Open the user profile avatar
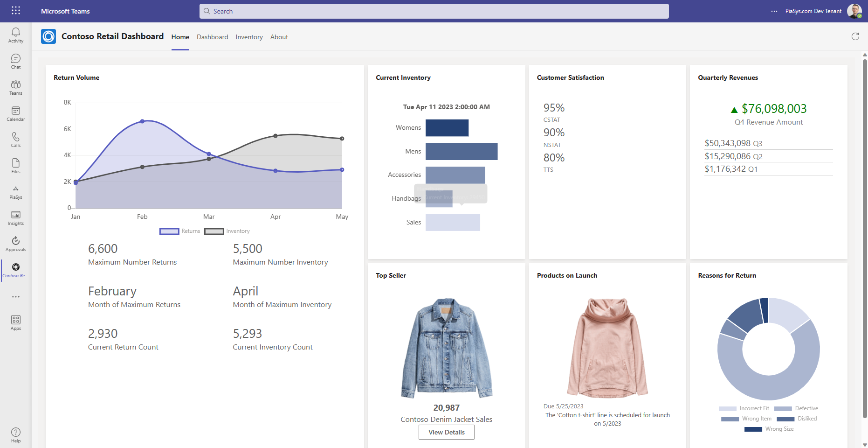This screenshot has height=448, width=868. click(x=854, y=11)
